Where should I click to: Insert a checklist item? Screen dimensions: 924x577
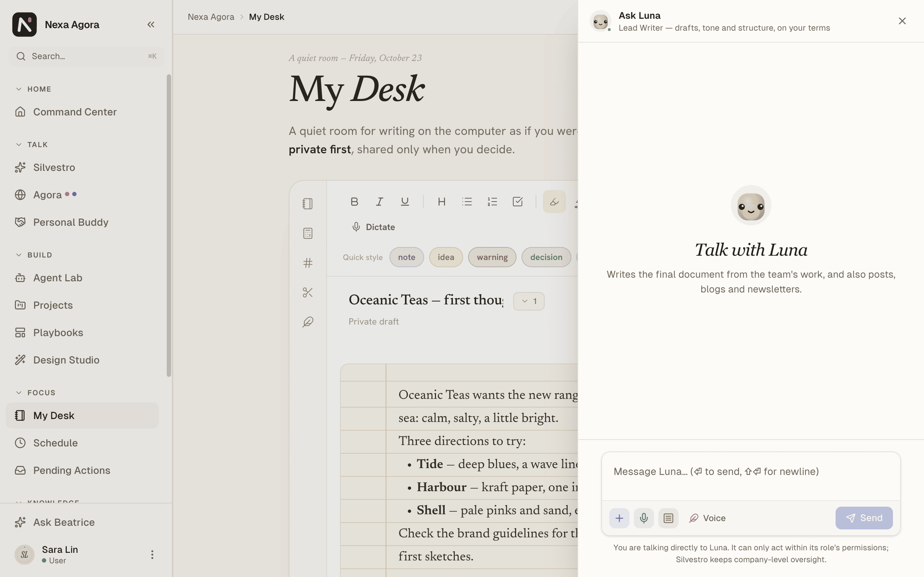pyautogui.click(x=518, y=202)
